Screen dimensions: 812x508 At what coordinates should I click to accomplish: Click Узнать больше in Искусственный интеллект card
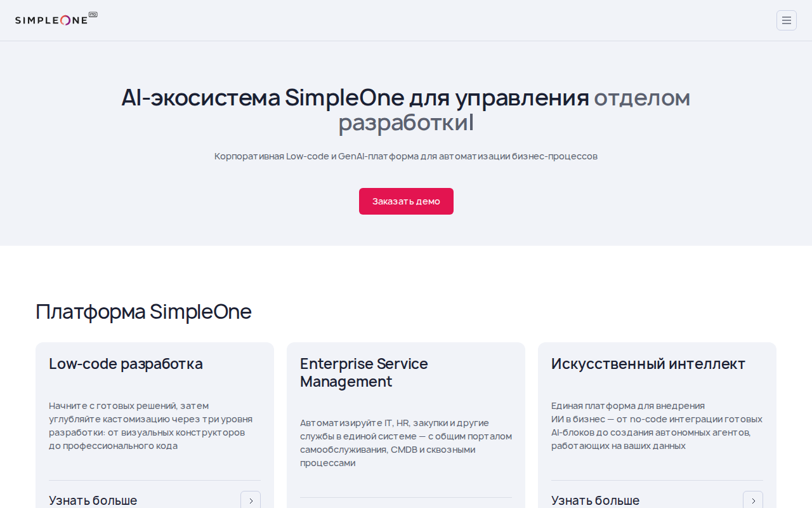(x=596, y=500)
